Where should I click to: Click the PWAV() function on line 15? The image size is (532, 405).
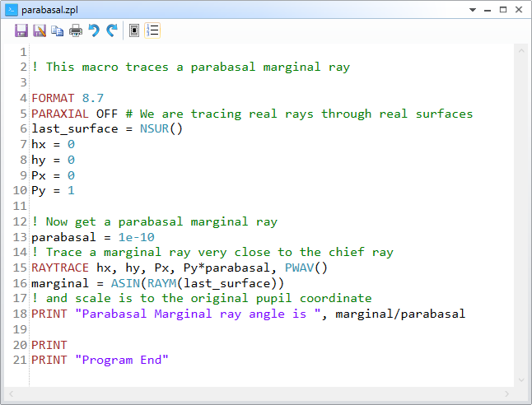[306, 268]
